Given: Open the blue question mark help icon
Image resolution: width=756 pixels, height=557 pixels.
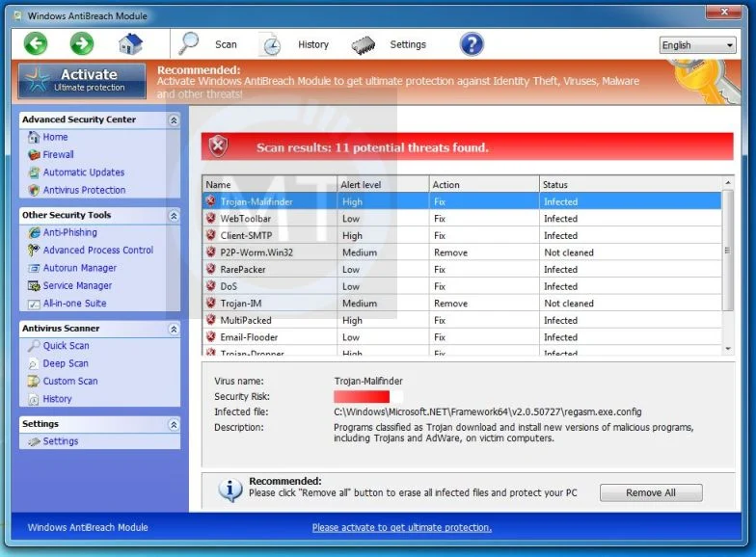Looking at the screenshot, I should [x=472, y=44].
